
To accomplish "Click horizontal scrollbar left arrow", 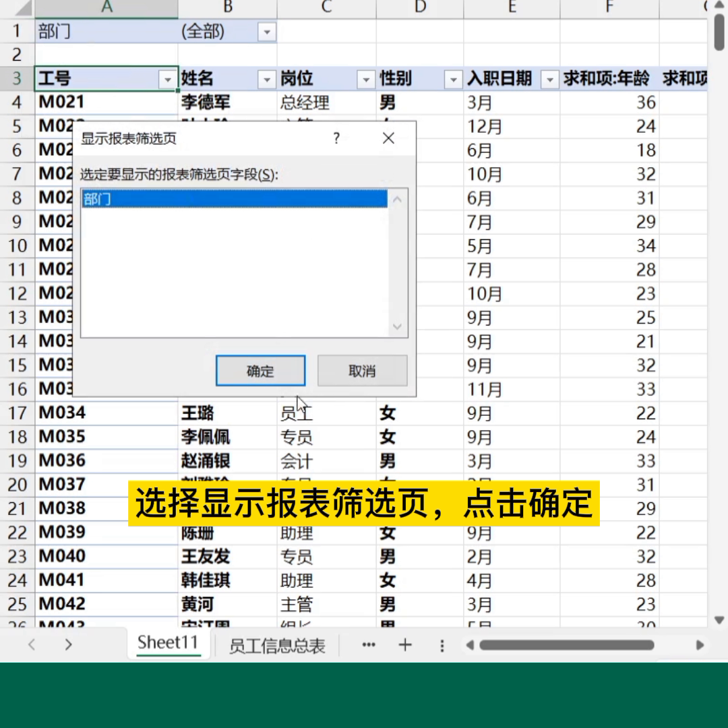I will (470, 645).
